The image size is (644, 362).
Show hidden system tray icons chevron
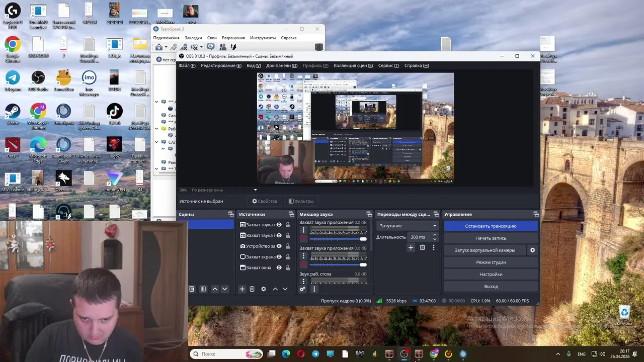pyautogui.click(x=557, y=354)
